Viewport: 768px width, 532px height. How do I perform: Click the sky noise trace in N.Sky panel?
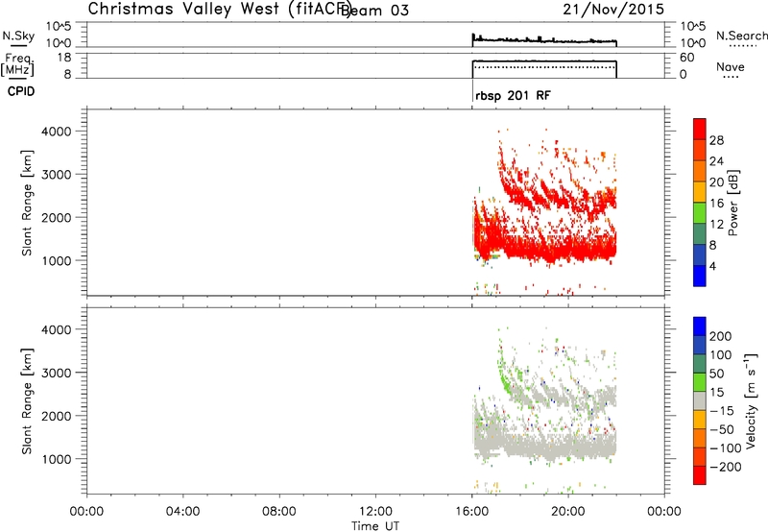(544, 40)
